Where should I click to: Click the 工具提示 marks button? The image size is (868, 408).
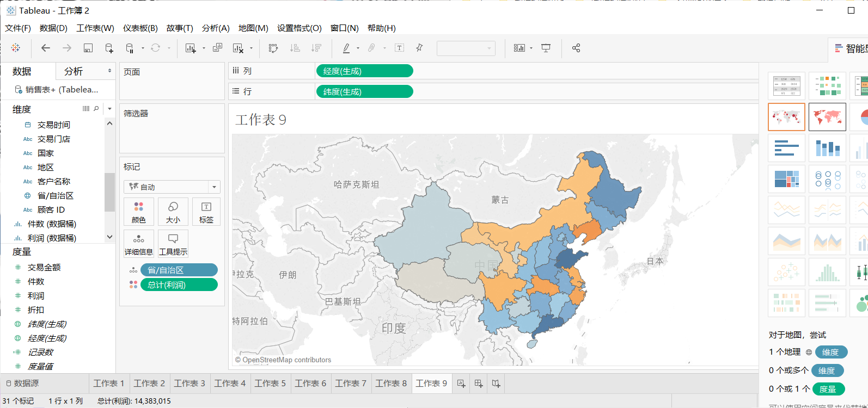(x=173, y=243)
